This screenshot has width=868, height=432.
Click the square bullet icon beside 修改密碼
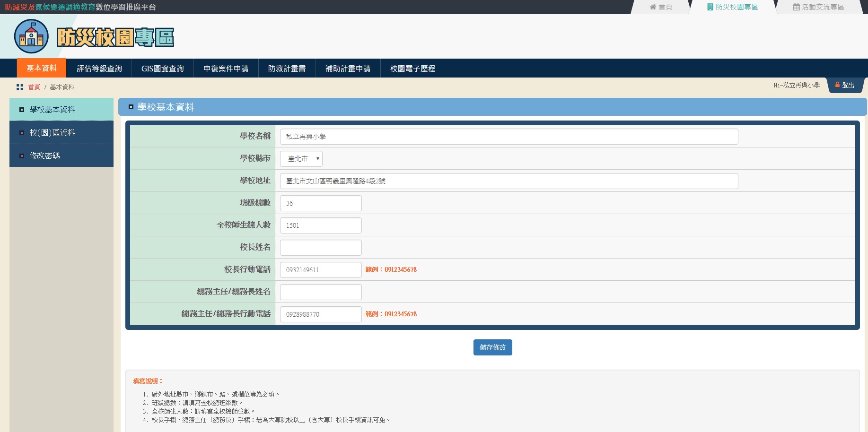point(22,156)
